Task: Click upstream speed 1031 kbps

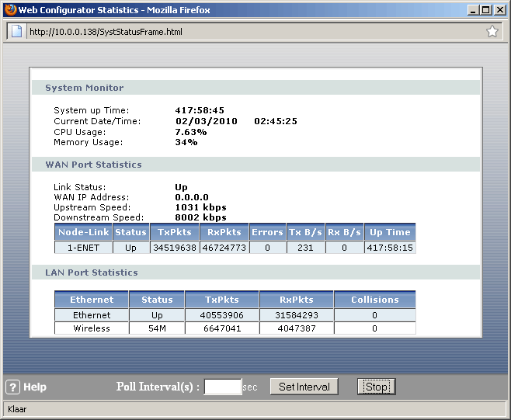Action: 200,207
